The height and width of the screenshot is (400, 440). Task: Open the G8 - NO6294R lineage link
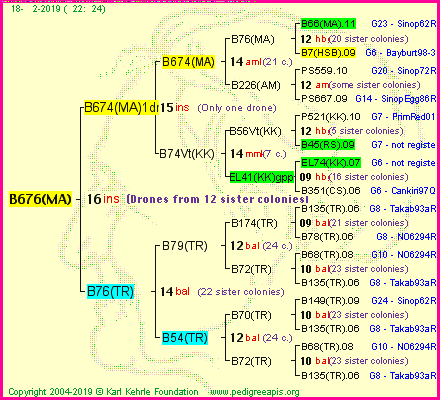(x=406, y=237)
